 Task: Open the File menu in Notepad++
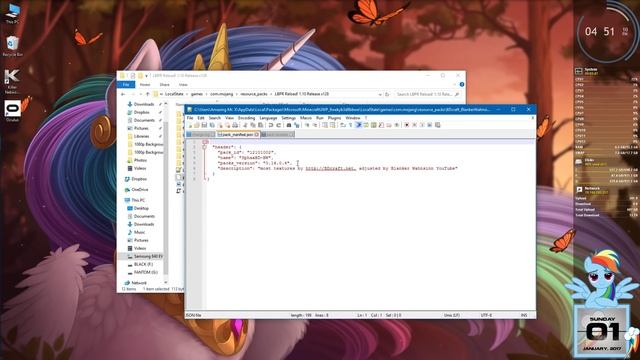coord(190,118)
